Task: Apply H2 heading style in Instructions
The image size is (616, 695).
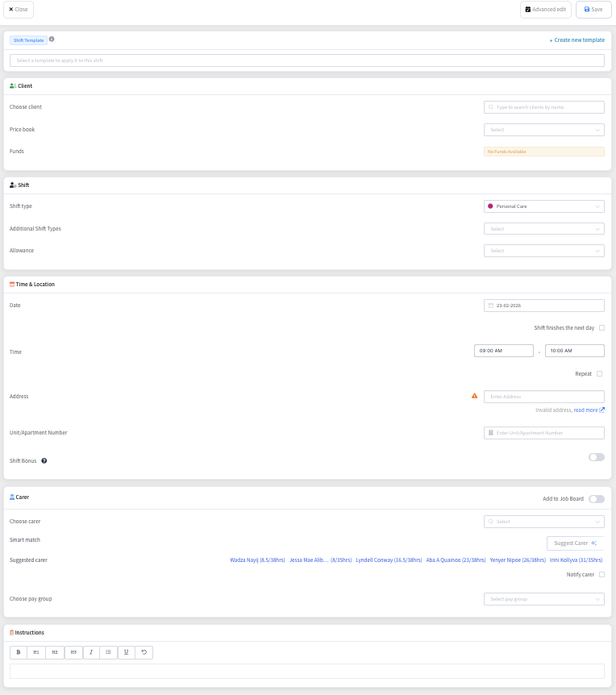Action: tap(55, 652)
